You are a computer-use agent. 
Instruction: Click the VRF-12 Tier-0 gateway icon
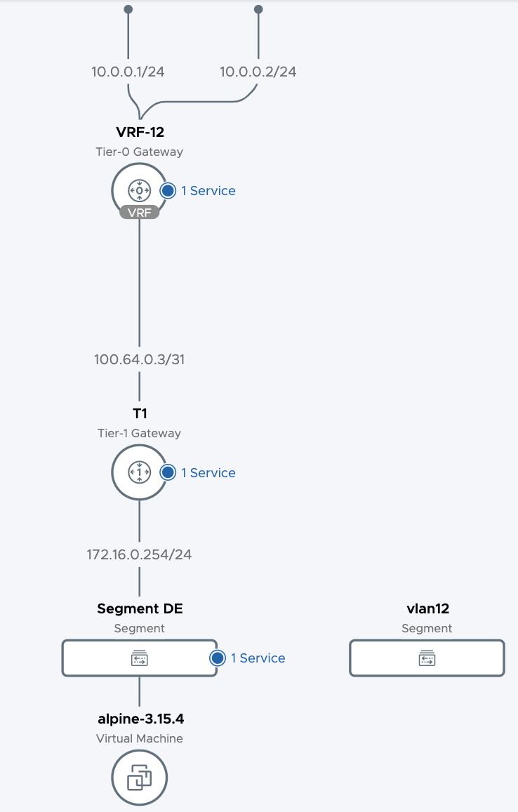point(139,189)
